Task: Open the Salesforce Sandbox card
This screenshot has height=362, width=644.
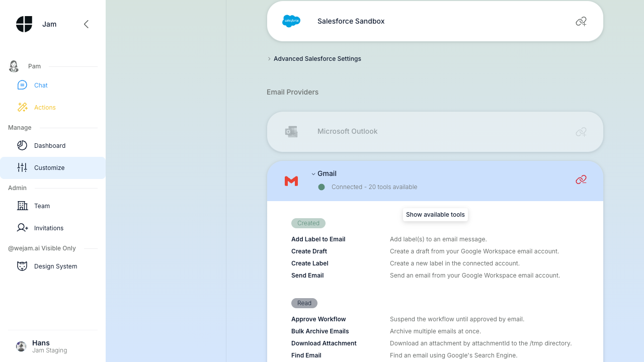Action: pos(435,21)
